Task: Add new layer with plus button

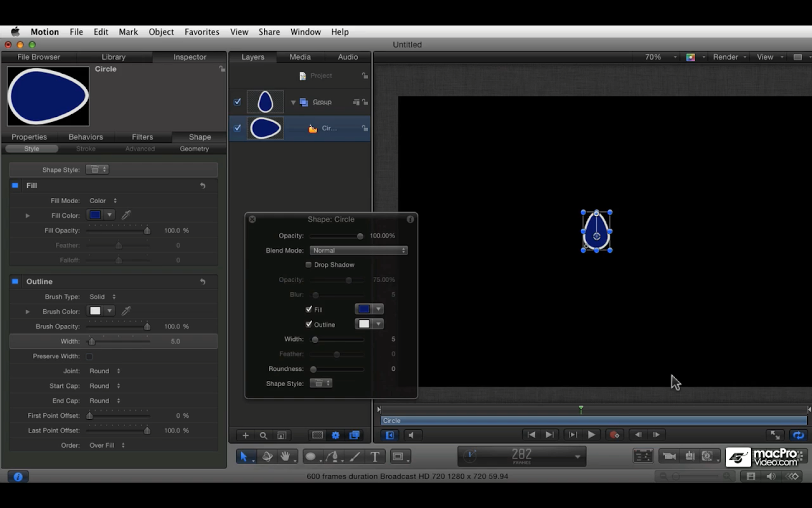Action: pyautogui.click(x=246, y=436)
